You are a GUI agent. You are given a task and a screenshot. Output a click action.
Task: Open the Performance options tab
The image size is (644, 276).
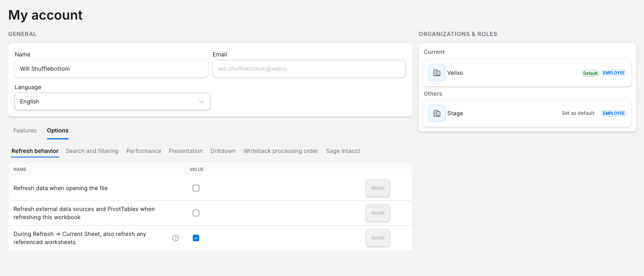point(144,151)
